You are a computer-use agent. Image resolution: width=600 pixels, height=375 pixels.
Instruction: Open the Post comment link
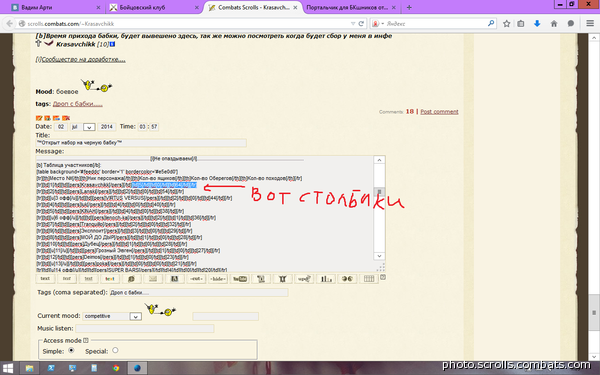[439, 112]
